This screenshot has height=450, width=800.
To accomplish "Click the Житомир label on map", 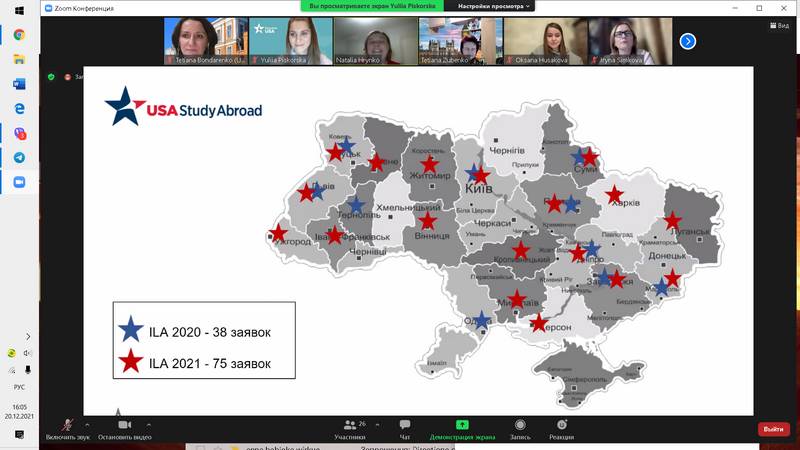I will (430, 176).
